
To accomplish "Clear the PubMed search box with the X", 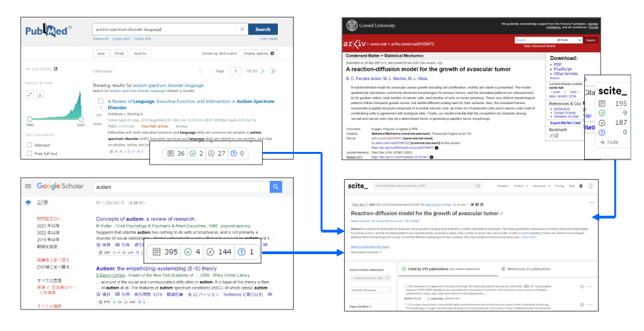I will (242, 29).
